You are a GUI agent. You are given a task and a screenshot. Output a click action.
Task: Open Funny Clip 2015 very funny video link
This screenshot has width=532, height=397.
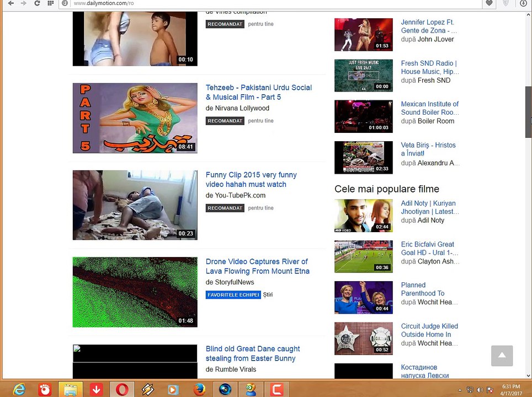click(251, 179)
